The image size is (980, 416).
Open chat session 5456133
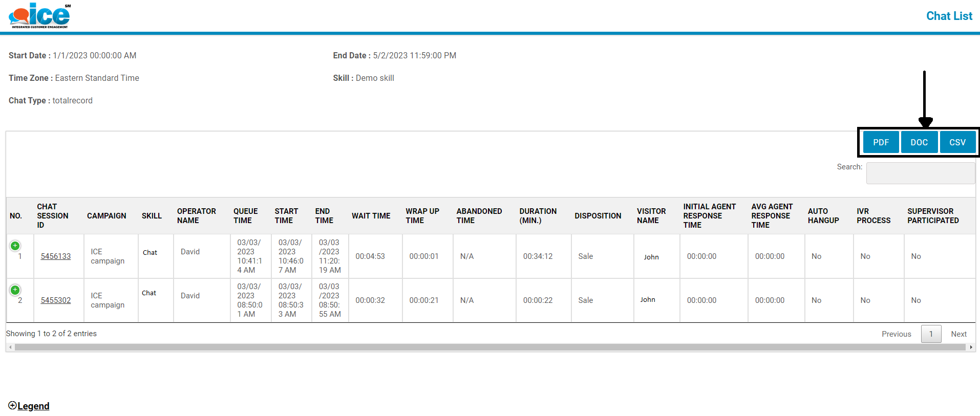click(56, 256)
